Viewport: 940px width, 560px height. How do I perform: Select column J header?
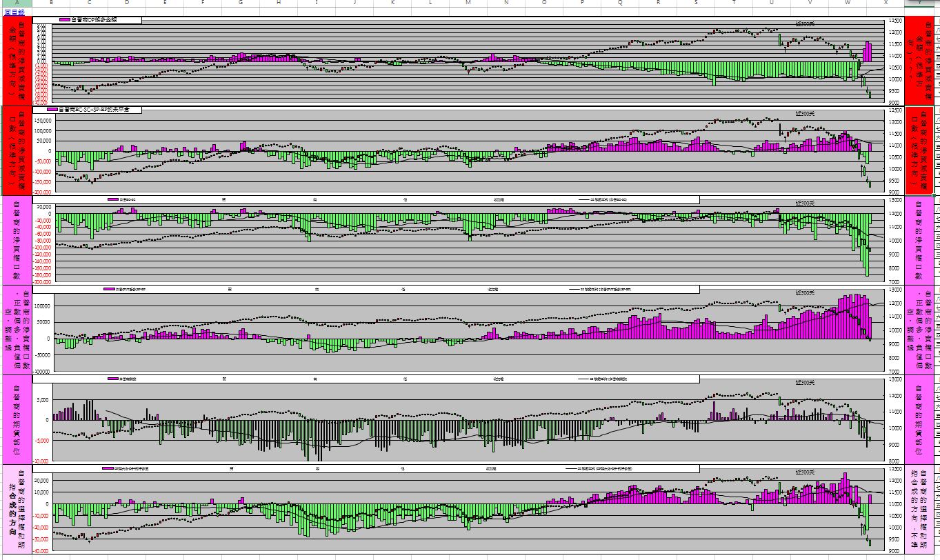tap(354, 3)
